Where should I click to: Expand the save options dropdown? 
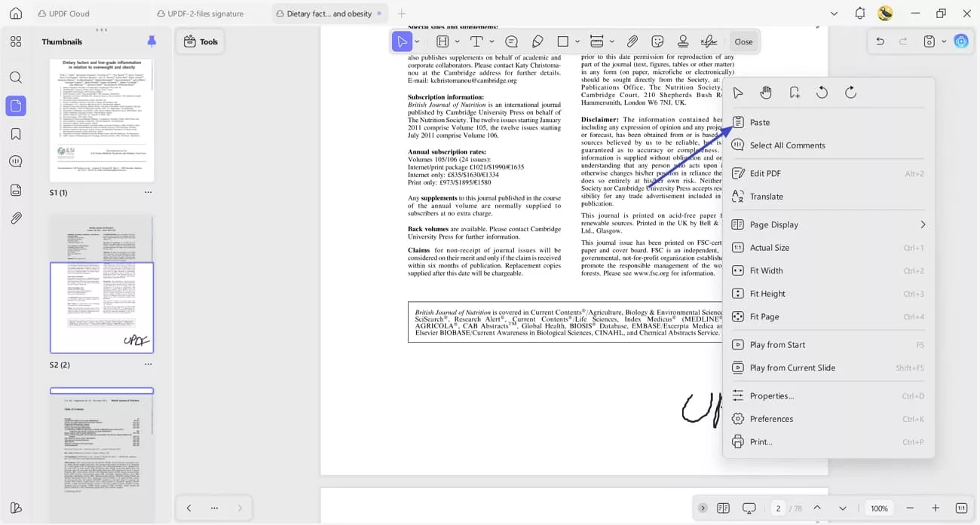944,41
